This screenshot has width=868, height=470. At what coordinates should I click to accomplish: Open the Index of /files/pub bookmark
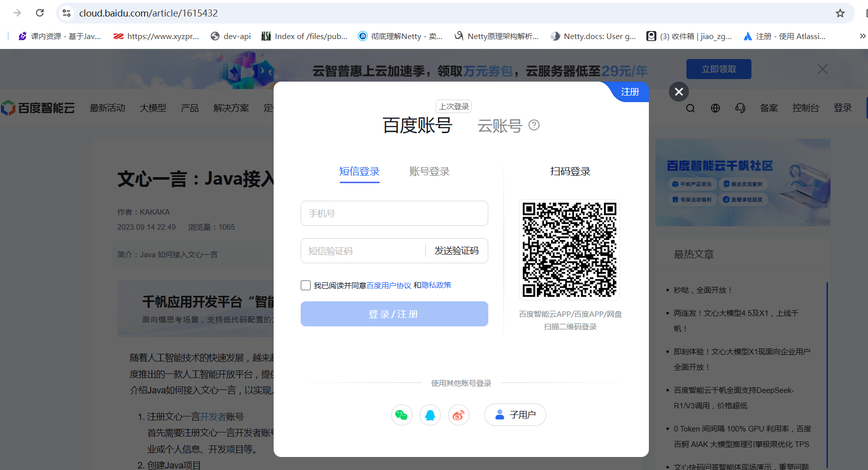click(x=304, y=36)
